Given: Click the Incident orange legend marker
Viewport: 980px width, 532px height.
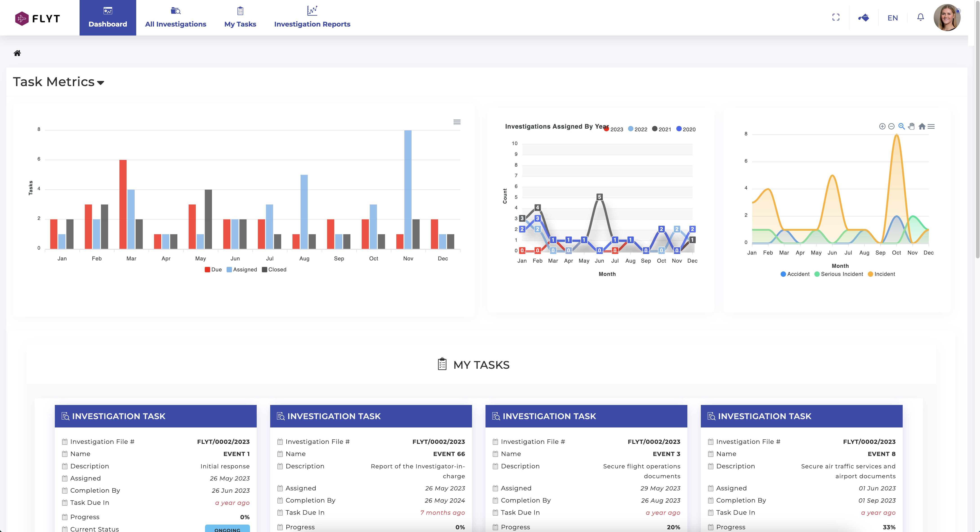Looking at the screenshot, I should coord(871,274).
